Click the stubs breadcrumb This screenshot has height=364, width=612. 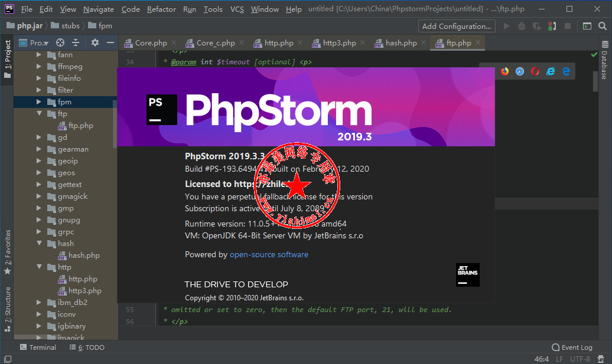(x=66, y=26)
